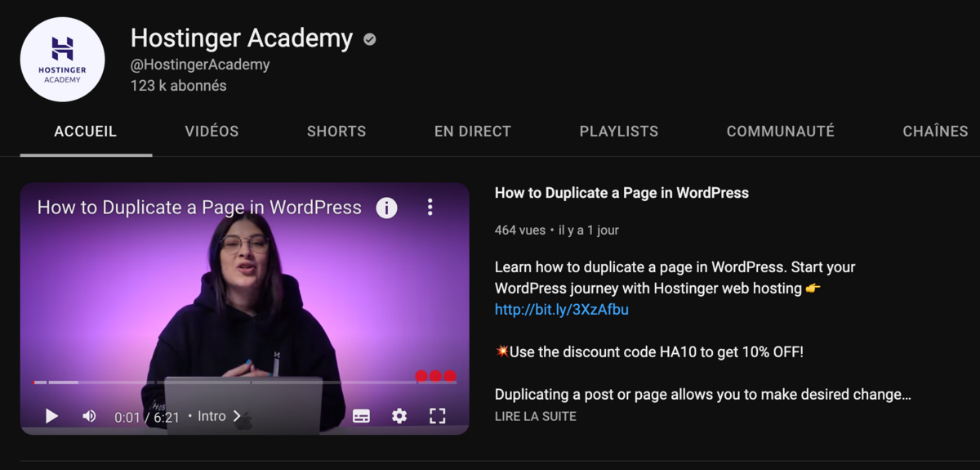Expand description with LIRE LA SUITE

pyautogui.click(x=536, y=416)
